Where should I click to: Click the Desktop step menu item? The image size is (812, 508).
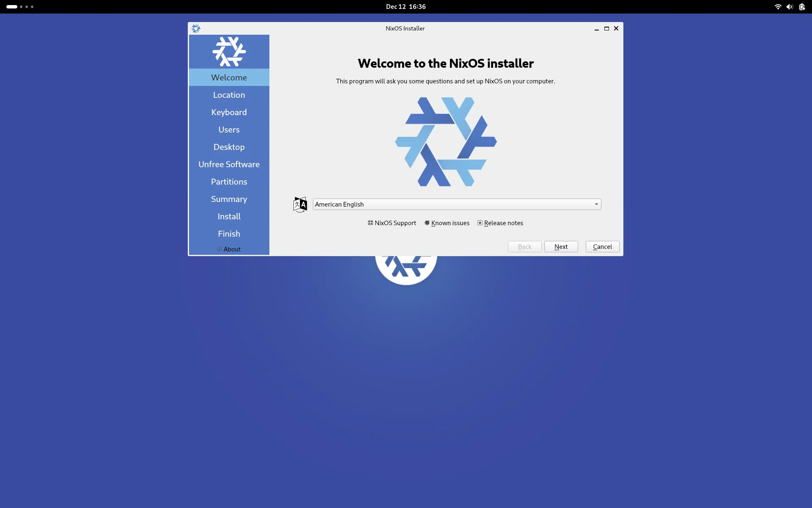coord(228,146)
